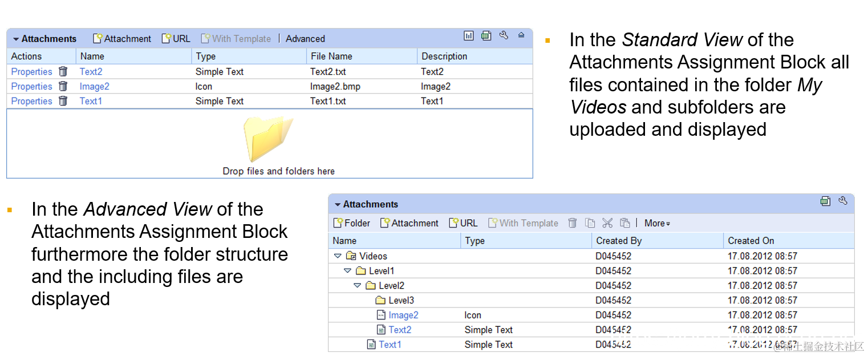Click the 'Text2.txt' file name cell
This screenshot has height=356, width=868.
pos(328,72)
